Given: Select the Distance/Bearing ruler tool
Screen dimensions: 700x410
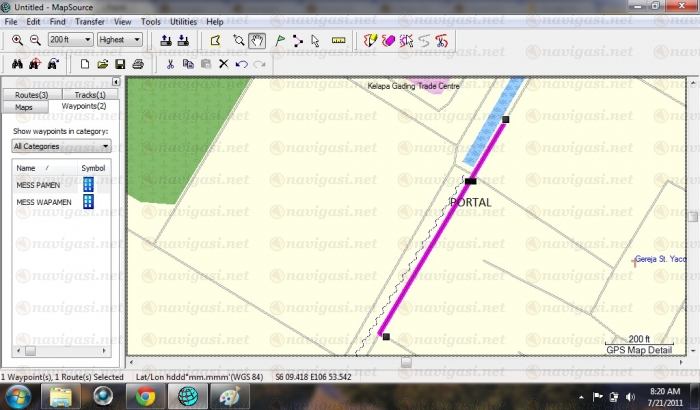Looking at the screenshot, I should (x=337, y=40).
